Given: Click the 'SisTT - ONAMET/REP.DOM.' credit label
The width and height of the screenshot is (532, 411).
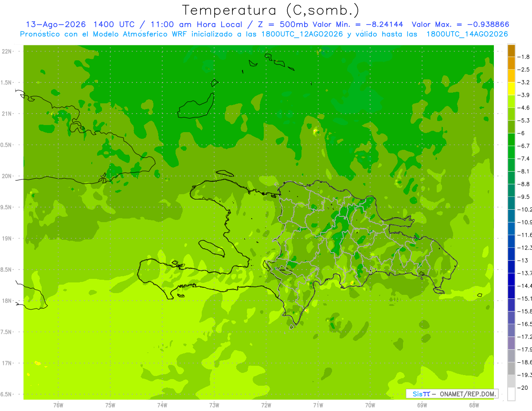Looking at the screenshot, I should click(x=452, y=394).
